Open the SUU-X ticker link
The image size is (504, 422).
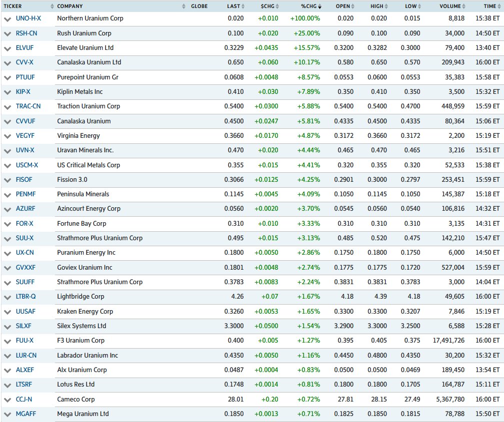coord(25,238)
